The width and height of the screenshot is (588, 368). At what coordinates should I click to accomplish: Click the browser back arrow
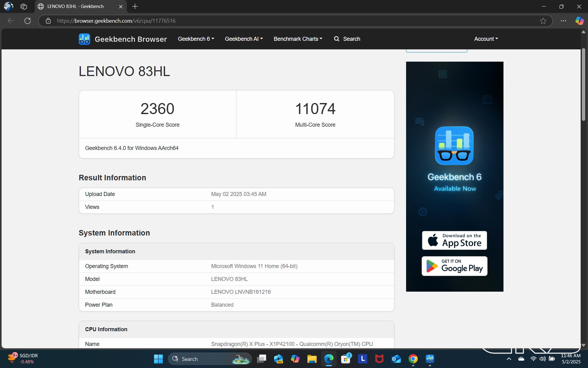(11, 21)
